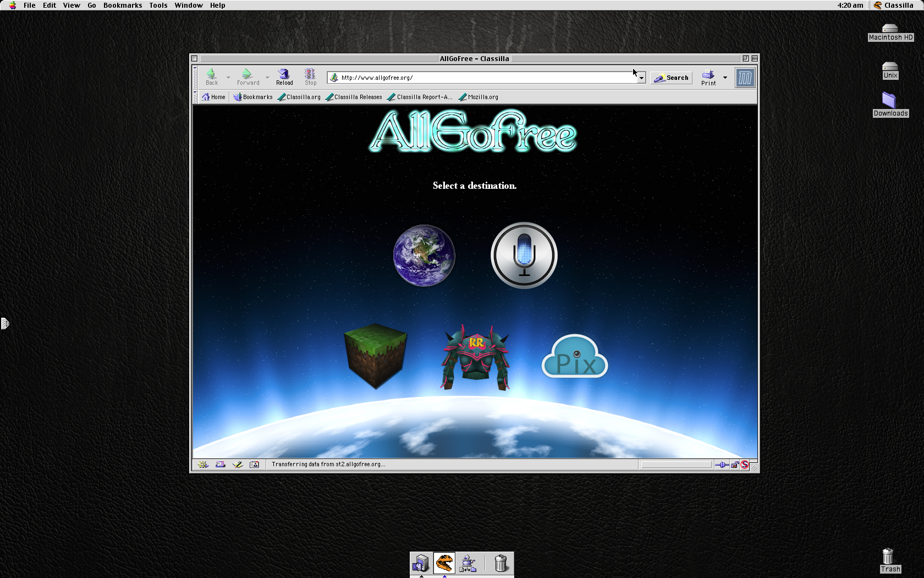The image size is (924, 578).
Task: Open the Downloads folder on the desktop
Action: 890,105
